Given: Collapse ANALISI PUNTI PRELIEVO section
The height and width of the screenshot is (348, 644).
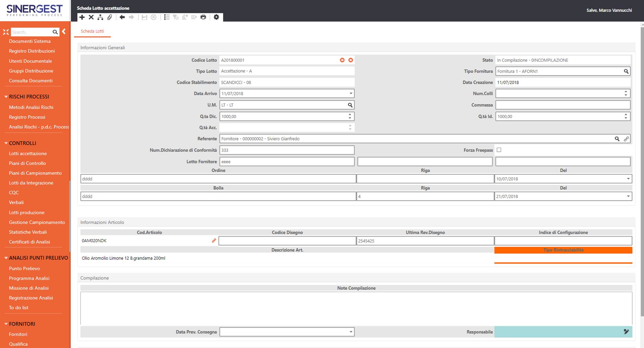Looking at the screenshot, I should pyautogui.click(x=6, y=258).
